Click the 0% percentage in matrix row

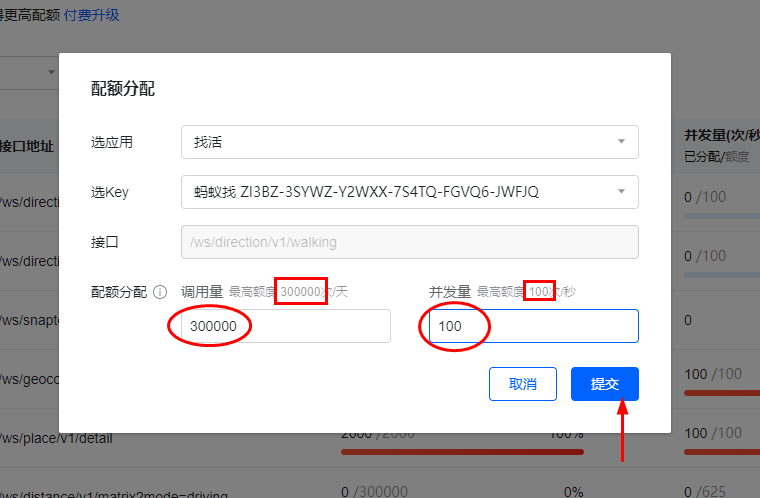573,492
